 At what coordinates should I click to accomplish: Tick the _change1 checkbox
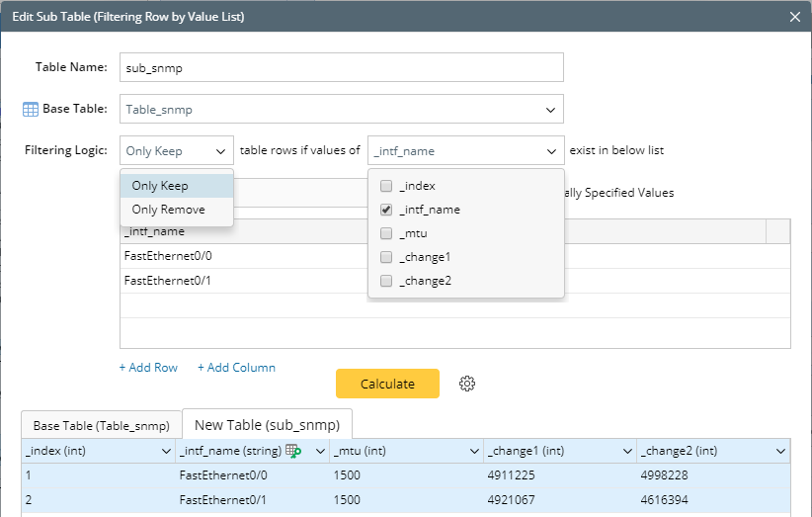coord(386,257)
